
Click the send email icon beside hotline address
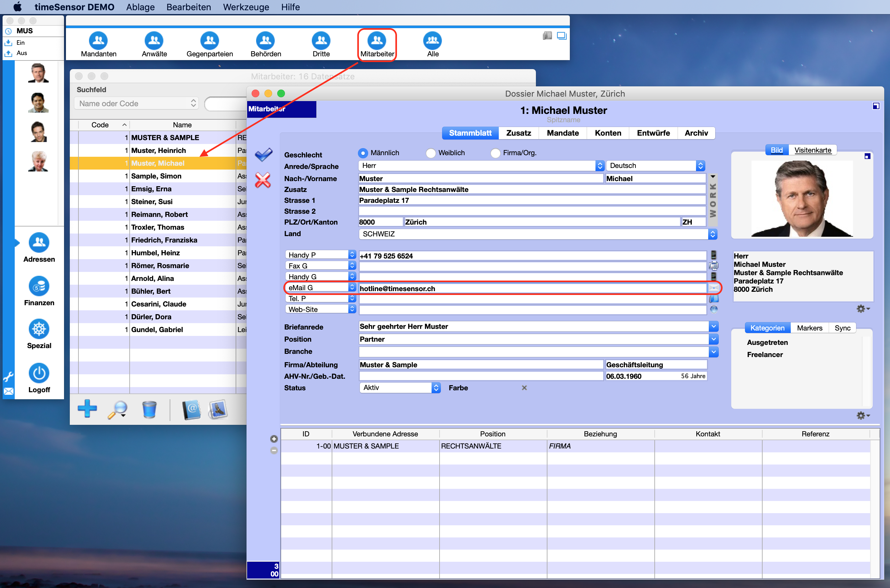pos(713,288)
